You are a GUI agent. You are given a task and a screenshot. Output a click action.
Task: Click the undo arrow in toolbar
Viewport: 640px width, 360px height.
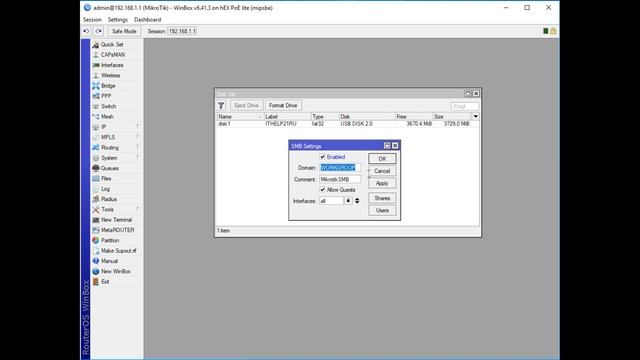tap(86, 31)
